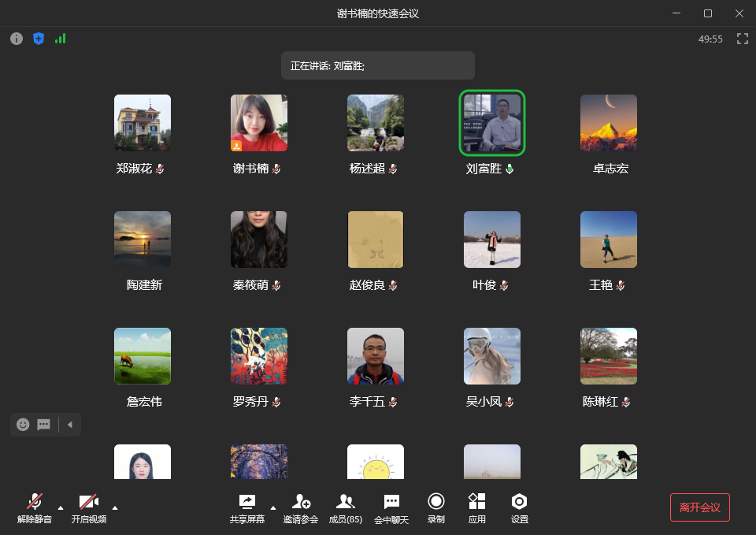Expand the audio options arrow
Viewport: 756px width, 535px height.
[x=61, y=508]
